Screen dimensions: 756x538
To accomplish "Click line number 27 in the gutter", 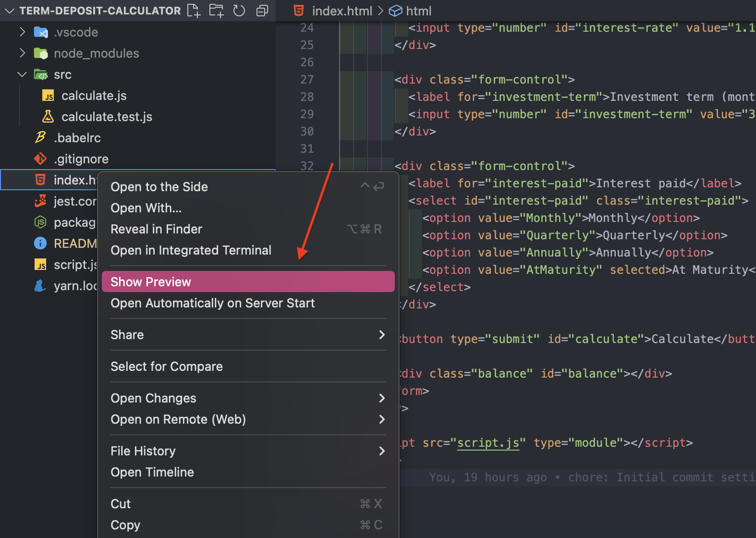I will point(307,79).
